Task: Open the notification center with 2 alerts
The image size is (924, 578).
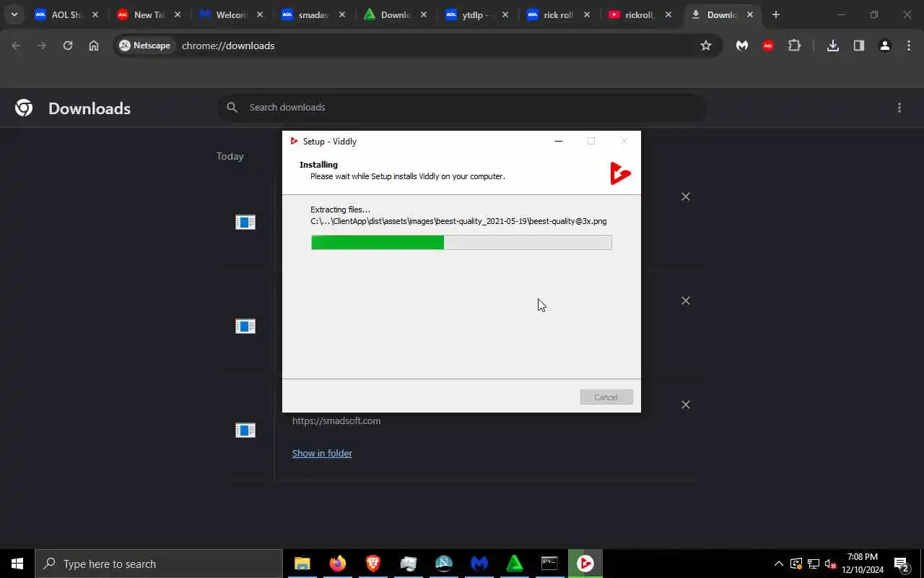Action: click(902, 564)
